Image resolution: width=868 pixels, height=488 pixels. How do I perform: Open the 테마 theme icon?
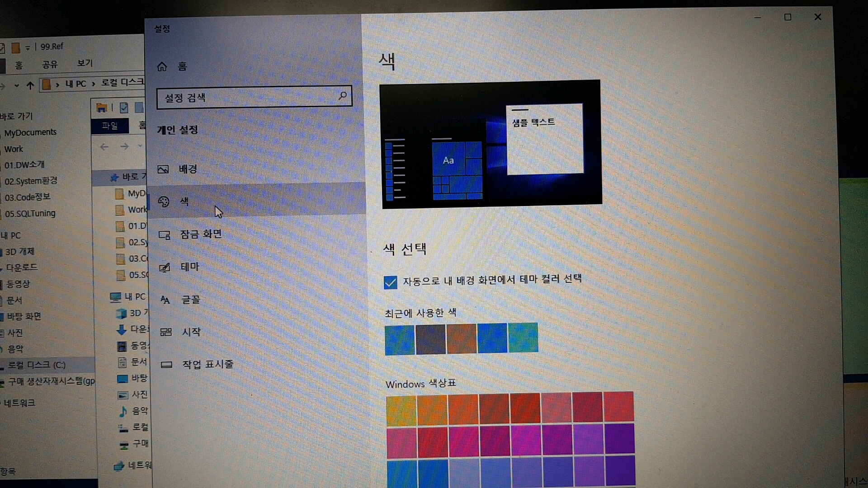165,267
